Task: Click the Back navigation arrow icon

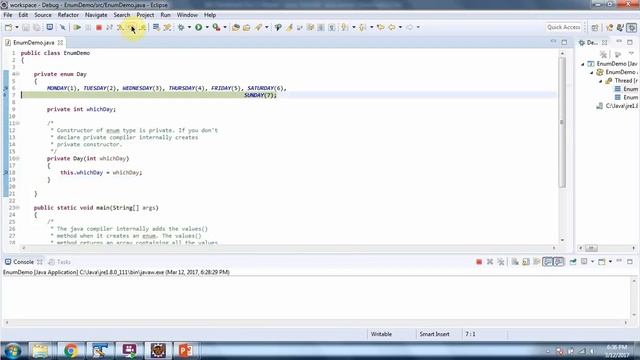Action: [x=392, y=27]
